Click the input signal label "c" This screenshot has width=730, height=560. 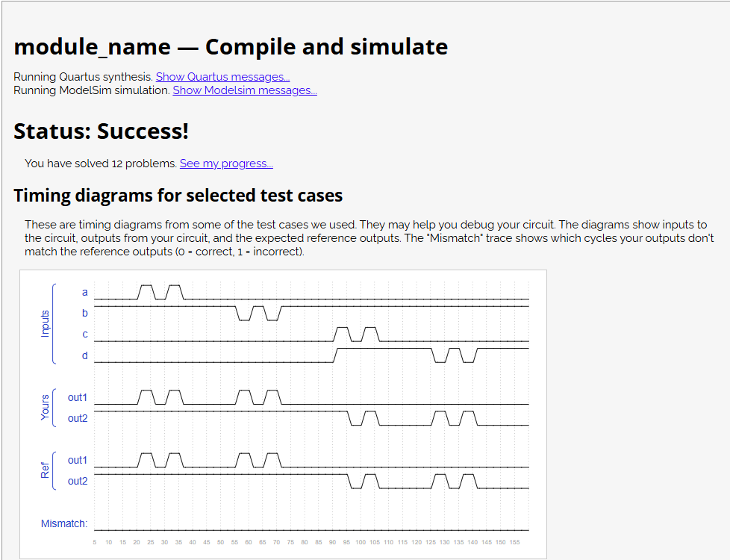[84, 335]
